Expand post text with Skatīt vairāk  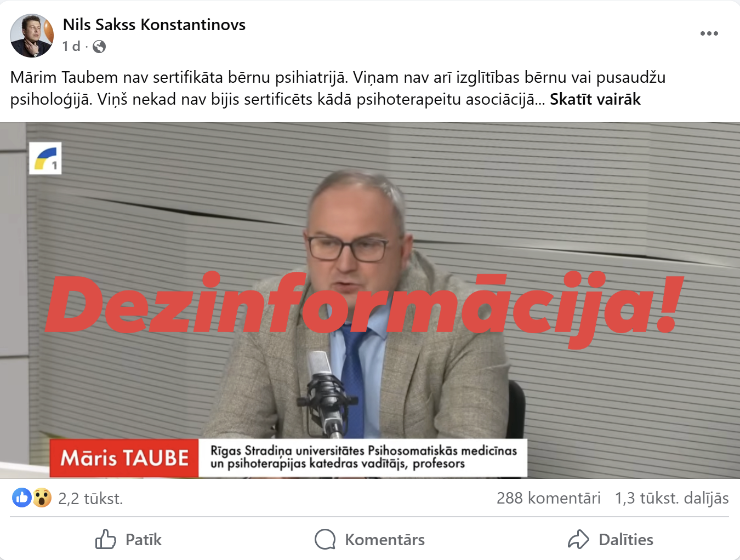595,99
